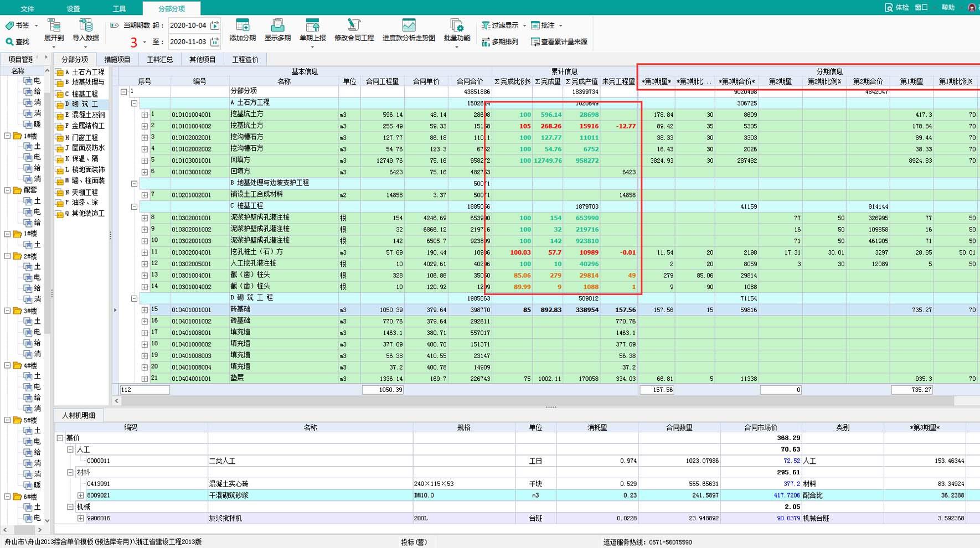Click down arrow of project tree scrollbar
Screen dimensions: 980x548
[x=47, y=520]
